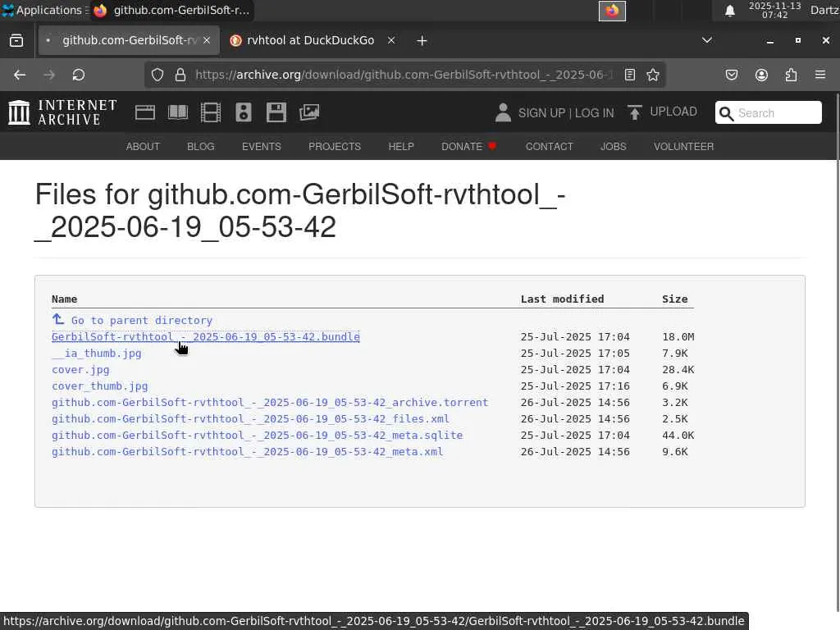
Task: Close the github.com-GerbilSoft tab
Action: [207, 41]
